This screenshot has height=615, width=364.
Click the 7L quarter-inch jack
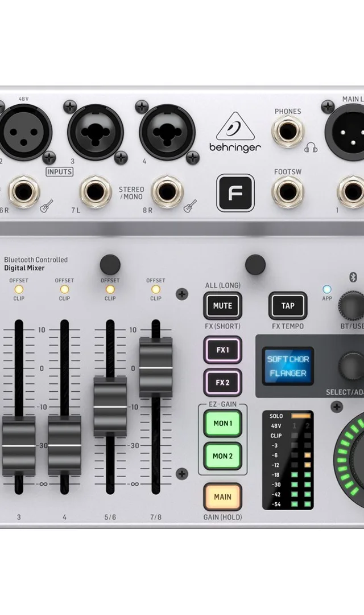coord(96,192)
